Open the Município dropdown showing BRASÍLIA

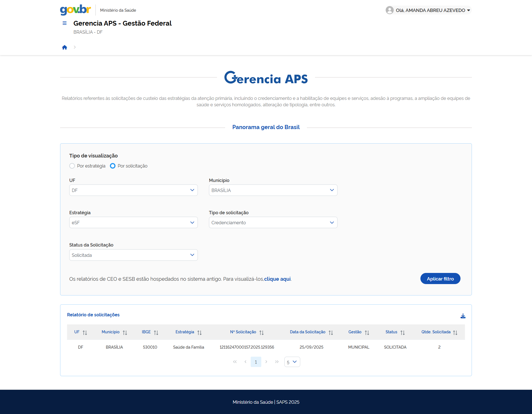pos(273,190)
